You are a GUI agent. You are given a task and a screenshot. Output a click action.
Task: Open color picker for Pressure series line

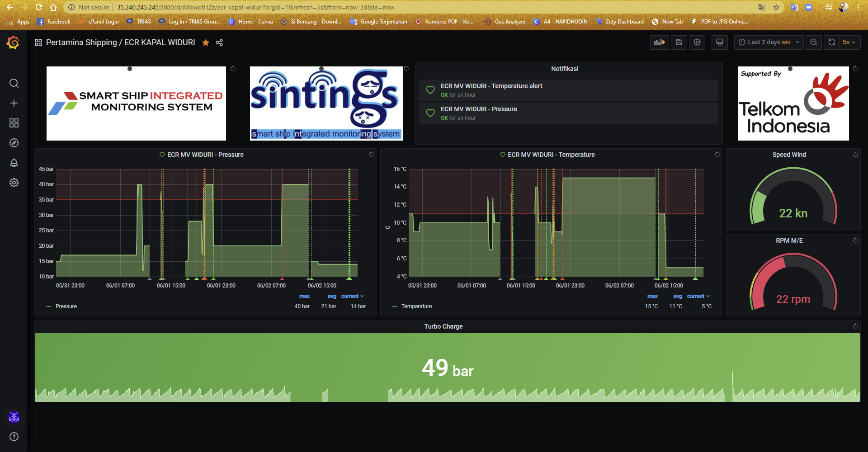(49, 306)
